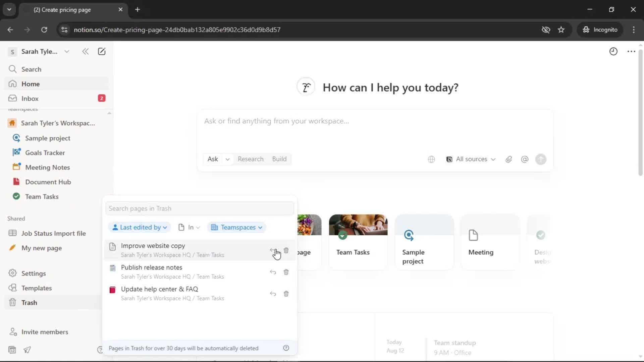Click the send arrow button

tap(541, 159)
